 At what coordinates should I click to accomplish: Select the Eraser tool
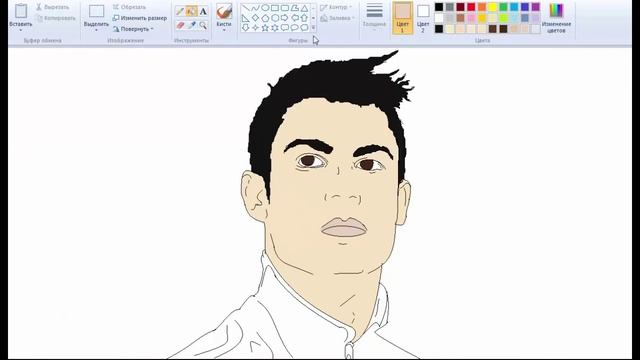180,25
